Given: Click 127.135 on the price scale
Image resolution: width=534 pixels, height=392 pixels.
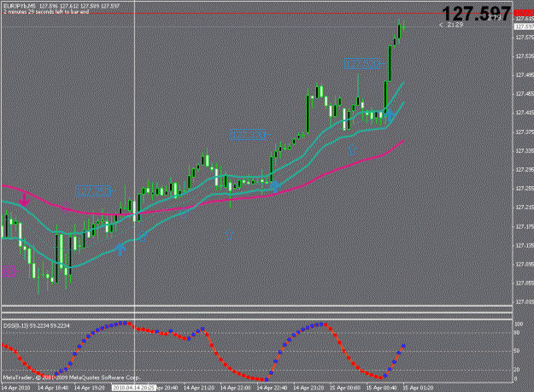Looking at the screenshot, I should point(525,245).
